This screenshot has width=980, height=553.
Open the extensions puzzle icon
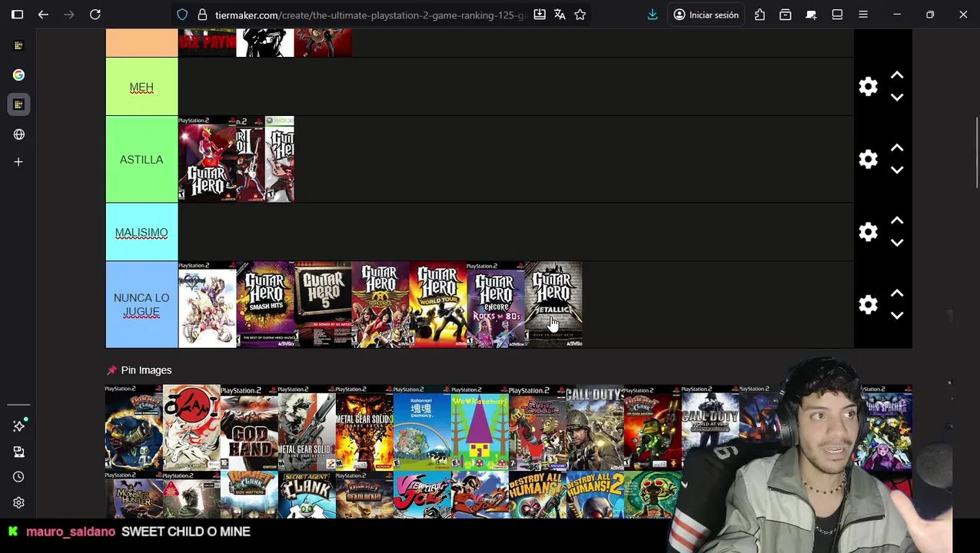759,15
